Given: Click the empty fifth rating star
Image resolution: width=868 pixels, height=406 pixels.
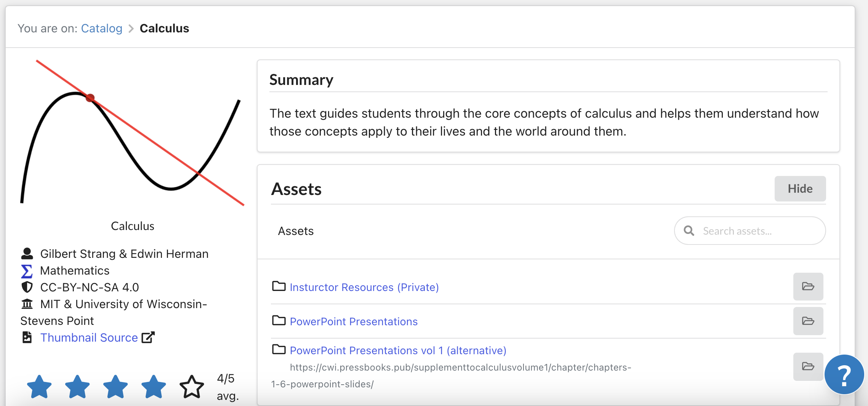Looking at the screenshot, I should point(192,387).
